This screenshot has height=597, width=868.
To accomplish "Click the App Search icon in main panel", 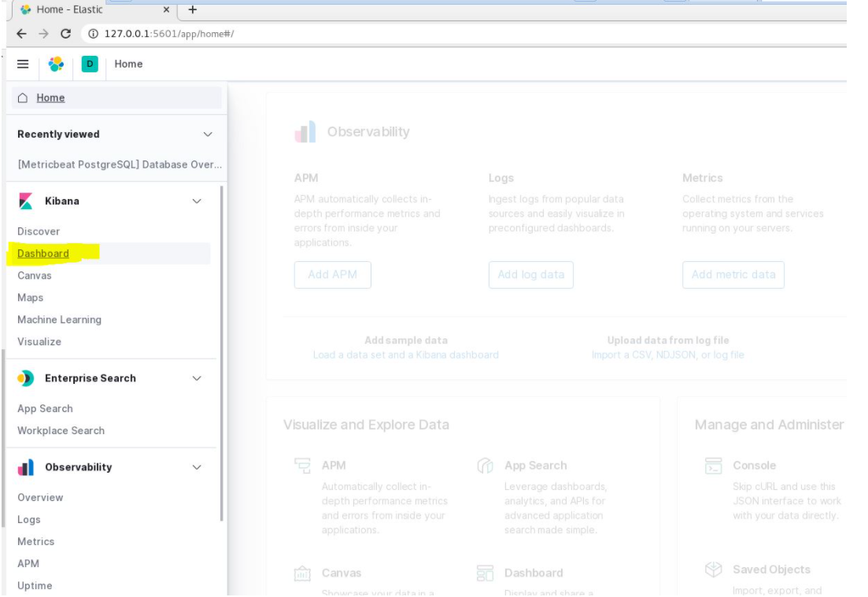I will pos(485,466).
